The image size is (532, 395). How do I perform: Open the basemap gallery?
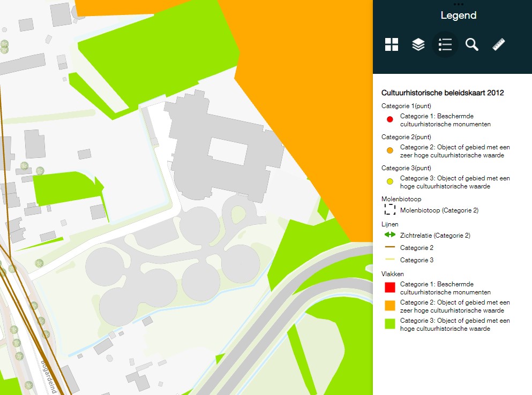[x=391, y=44]
